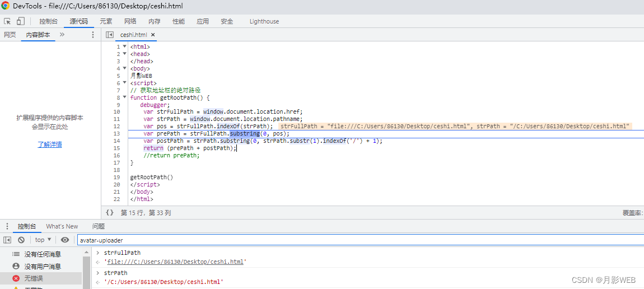This screenshot has height=289, width=644.
Task: Open the 控制台 panel tab in the top bar
Action: pyautogui.click(x=49, y=21)
